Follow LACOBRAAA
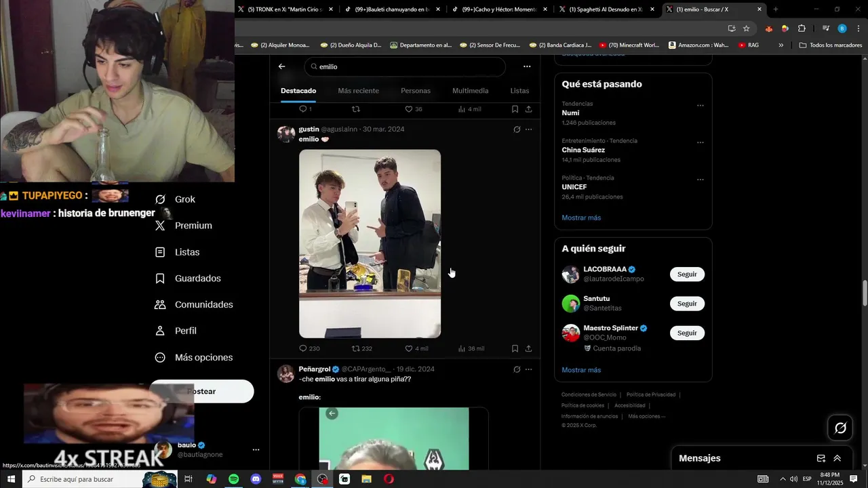The height and width of the screenshot is (488, 868). click(687, 274)
